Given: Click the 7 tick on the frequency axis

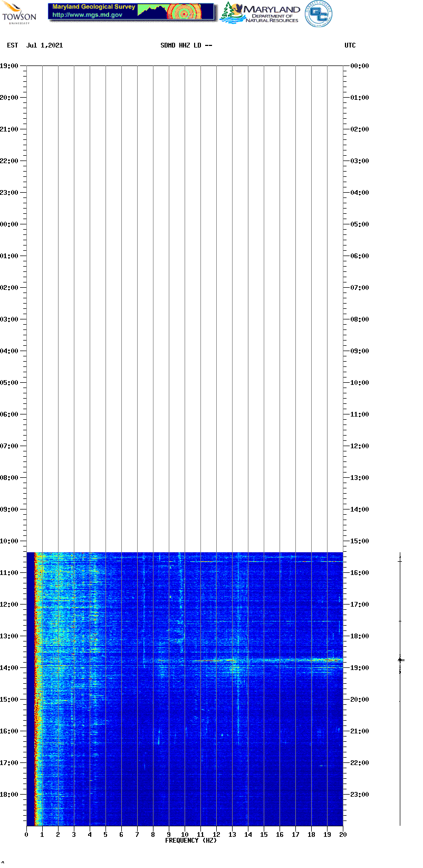Looking at the screenshot, I should coord(137,835).
